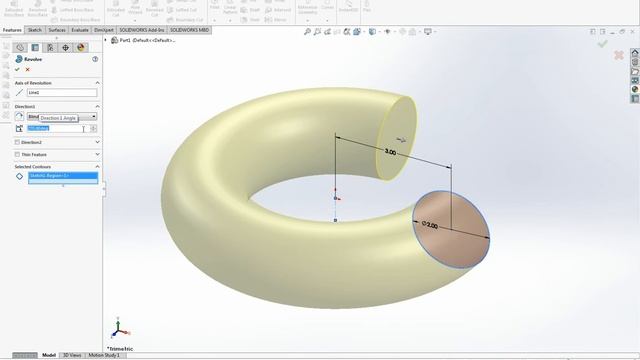Viewport: 640px width, 360px height.
Task: Switch to the Features tab
Action: pos(12,30)
